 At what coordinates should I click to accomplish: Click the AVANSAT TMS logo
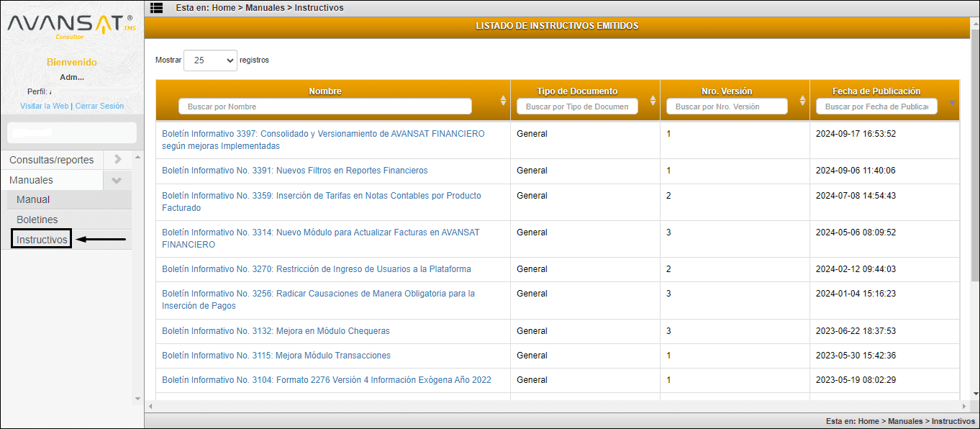tap(70, 26)
